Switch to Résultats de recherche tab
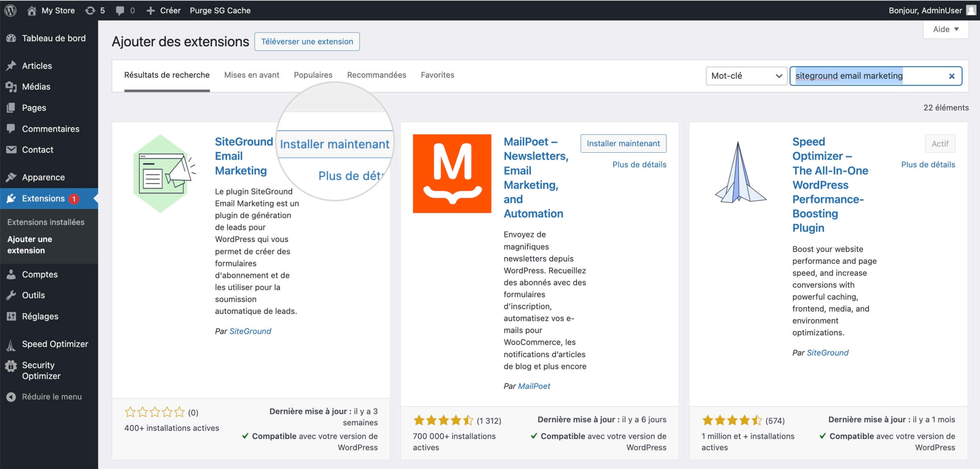This screenshot has width=980, height=469. (x=167, y=75)
